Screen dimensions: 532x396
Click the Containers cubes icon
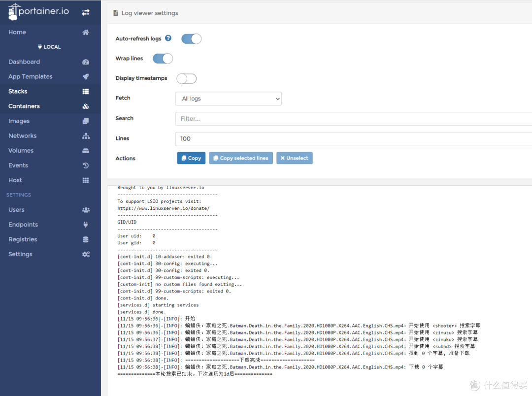[x=86, y=106]
